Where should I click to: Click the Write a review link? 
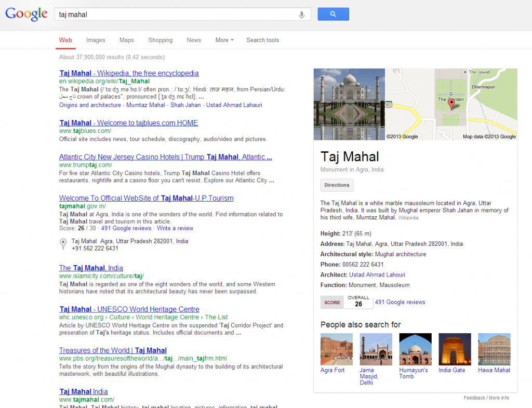pyautogui.click(x=175, y=228)
